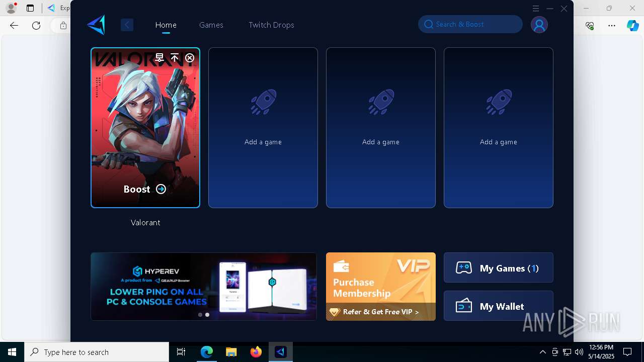
Task: Minimize the GearUP Booster window
Action: pyautogui.click(x=550, y=9)
